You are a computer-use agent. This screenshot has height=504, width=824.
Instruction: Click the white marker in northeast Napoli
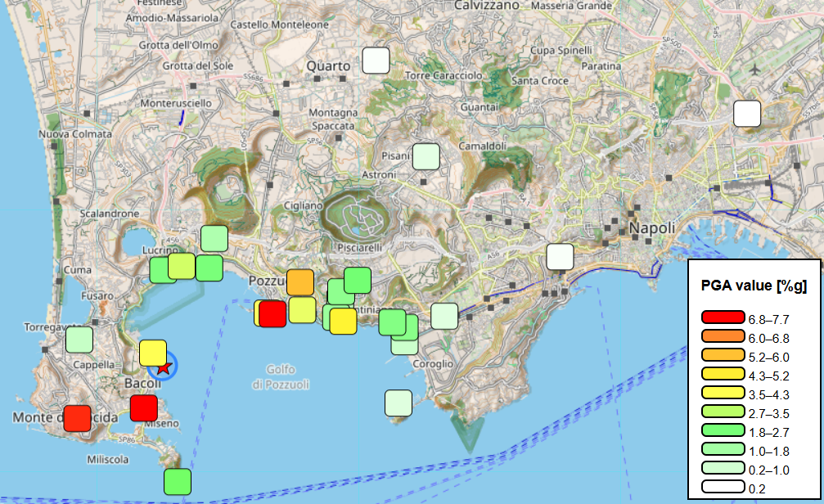pyautogui.click(x=747, y=113)
